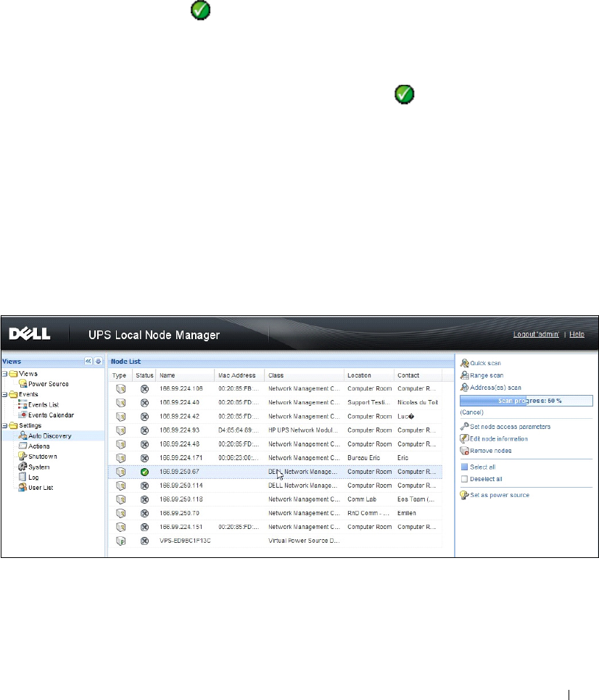Open the Help link
The width and height of the screenshot is (599, 700).
[577, 334]
